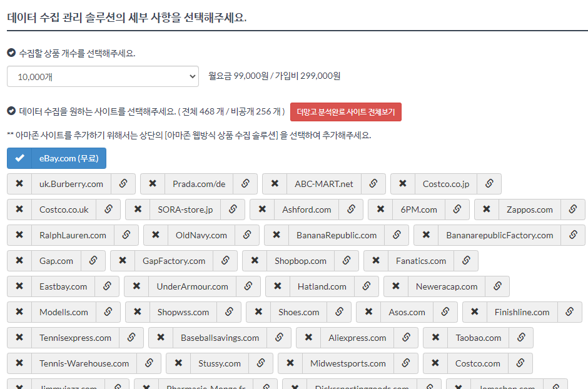Open the link icon for Shoes.com
Image resolution: width=588 pixels, height=389 pixels.
(340, 312)
